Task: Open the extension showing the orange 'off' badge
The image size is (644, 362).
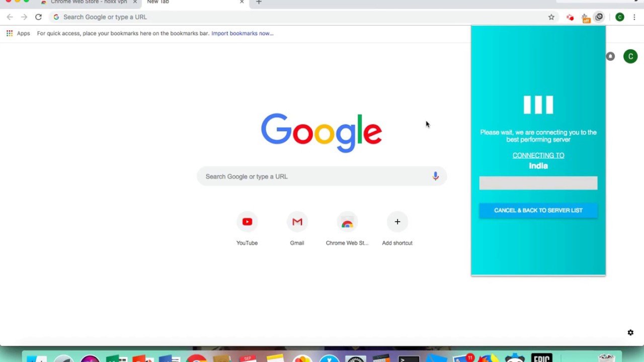Action: click(586, 18)
